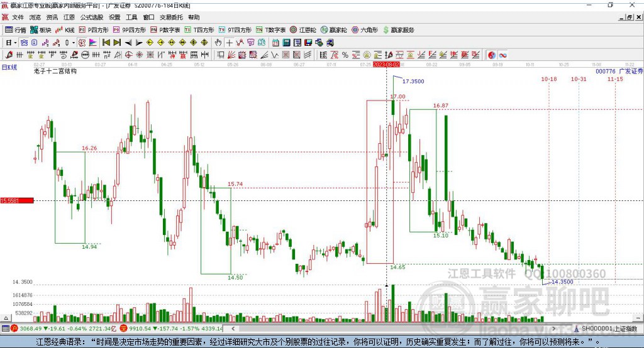Select the hand pan tool
The width and height of the screenshot is (644, 348).
(218, 43)
